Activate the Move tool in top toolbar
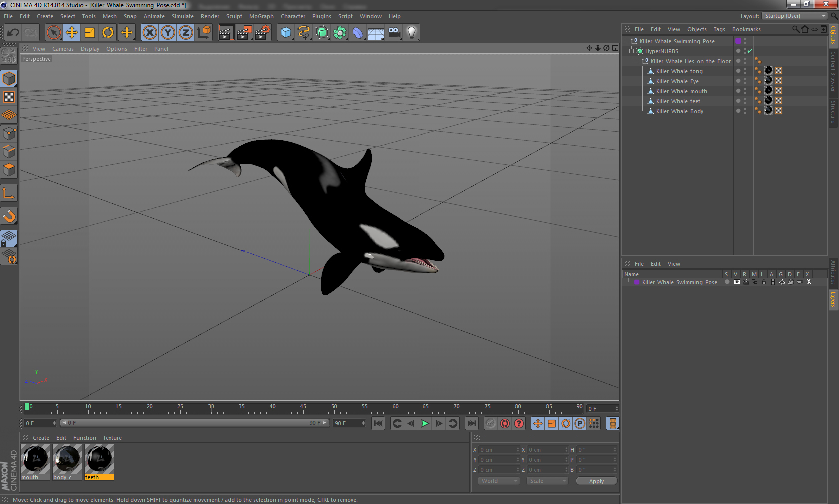This screenshot has width=839, height=504. 72,33
